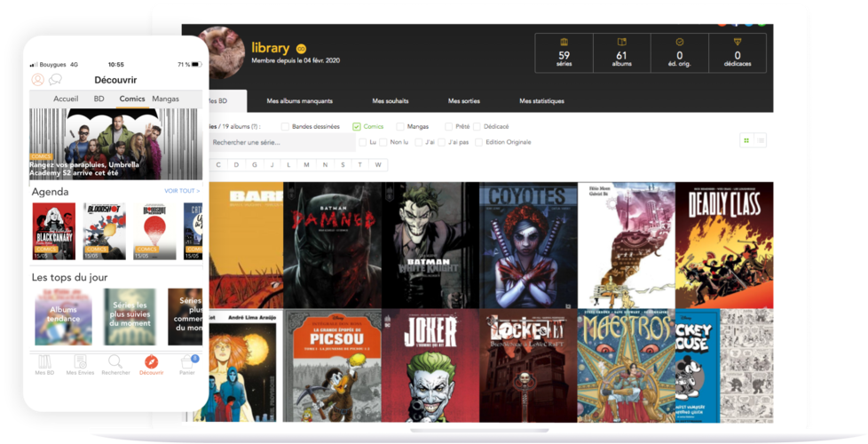The width and height of the screenshot is (868, 444).
Task: Click the éd. orig. stat icon
Action: point(680,42)
